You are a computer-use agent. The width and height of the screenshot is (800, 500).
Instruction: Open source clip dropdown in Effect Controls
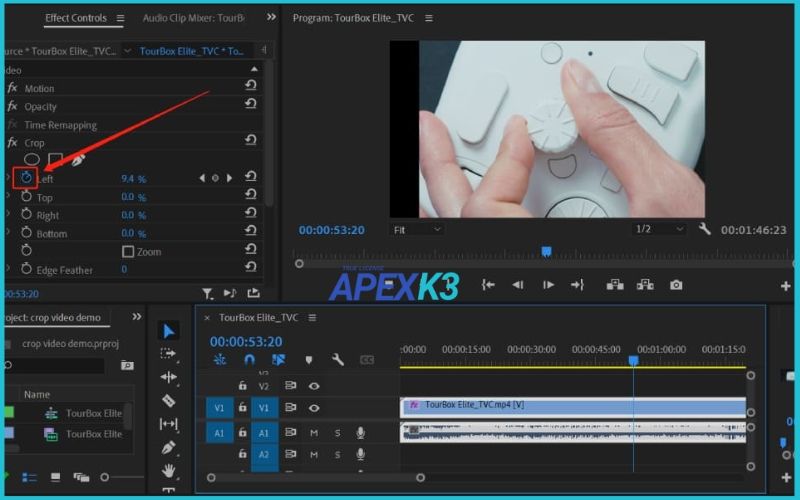128,51
